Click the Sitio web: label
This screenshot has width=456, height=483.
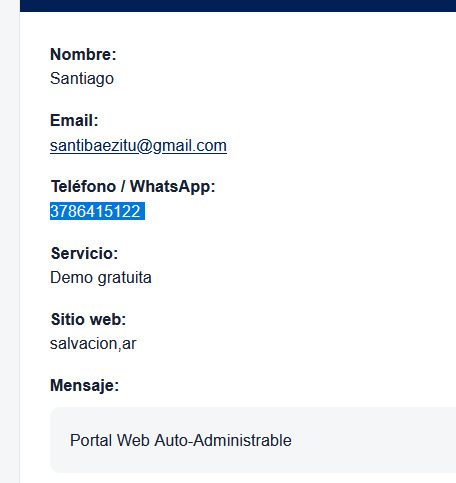tap(88, 319)
